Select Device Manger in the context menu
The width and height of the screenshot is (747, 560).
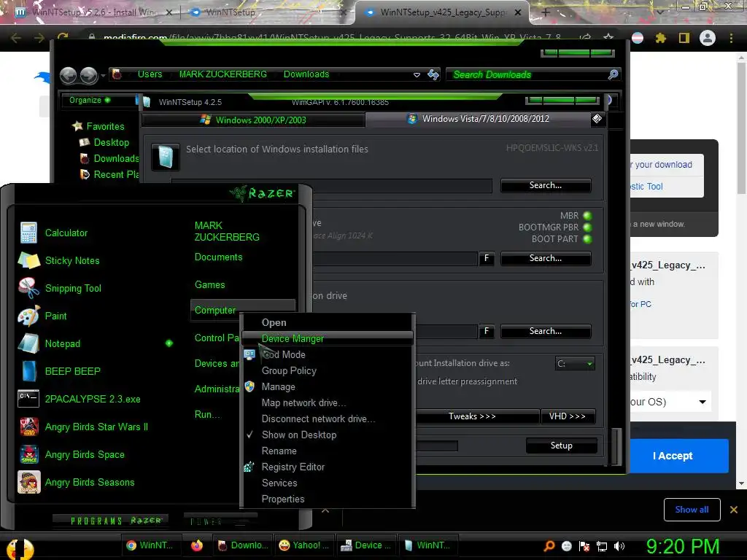pos(293,338)
